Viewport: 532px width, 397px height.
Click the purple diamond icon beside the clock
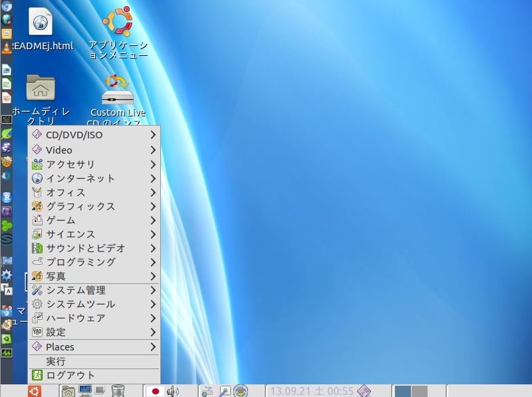(364, 391)
